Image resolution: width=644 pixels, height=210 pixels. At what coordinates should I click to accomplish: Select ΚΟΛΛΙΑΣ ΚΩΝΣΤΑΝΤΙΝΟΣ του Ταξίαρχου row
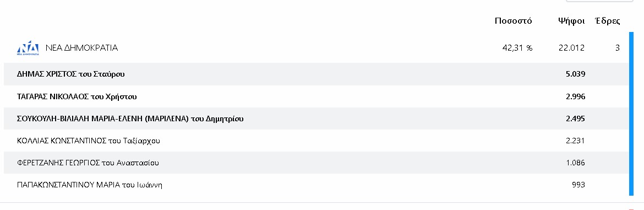(x=316, y=141)
